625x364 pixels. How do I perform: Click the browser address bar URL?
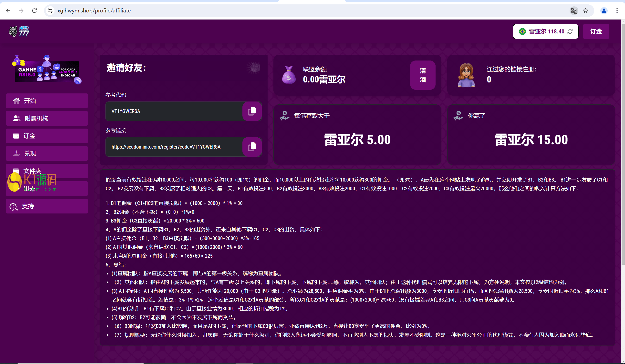[94, 11]
